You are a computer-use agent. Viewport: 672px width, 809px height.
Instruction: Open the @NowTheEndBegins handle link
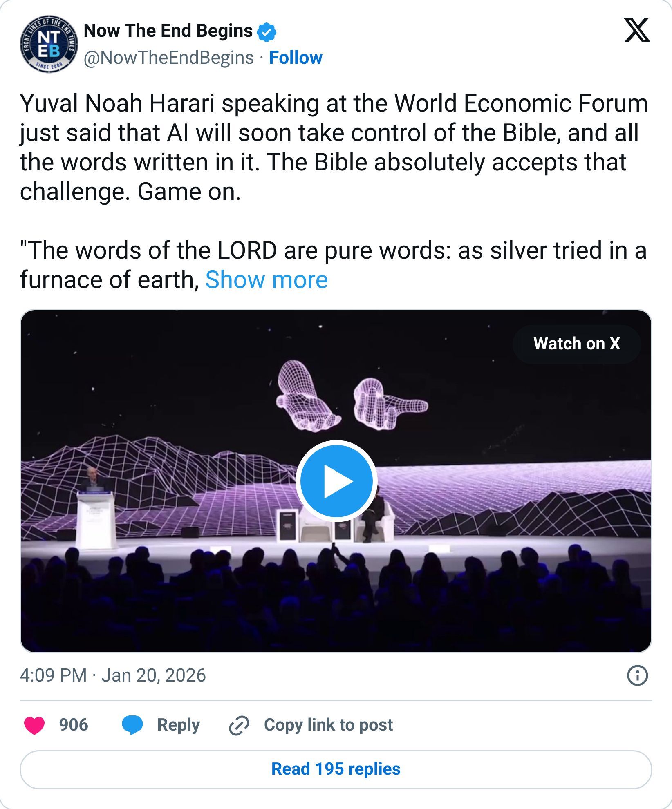click(168, 58)
